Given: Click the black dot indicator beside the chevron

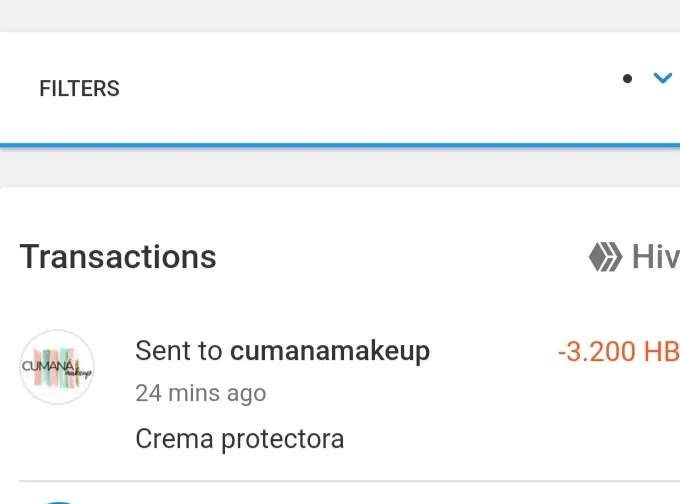Looking at the screenshot, I should (x=627, y=79).
